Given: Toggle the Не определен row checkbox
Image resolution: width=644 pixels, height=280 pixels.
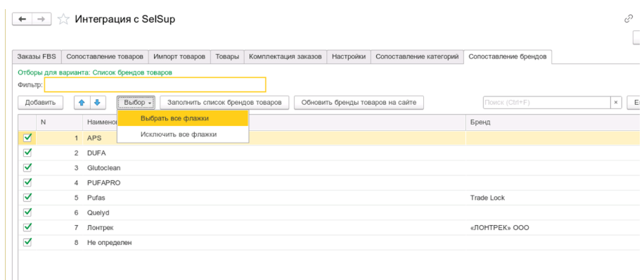Looking at the screenshot, I should [27, 242].
